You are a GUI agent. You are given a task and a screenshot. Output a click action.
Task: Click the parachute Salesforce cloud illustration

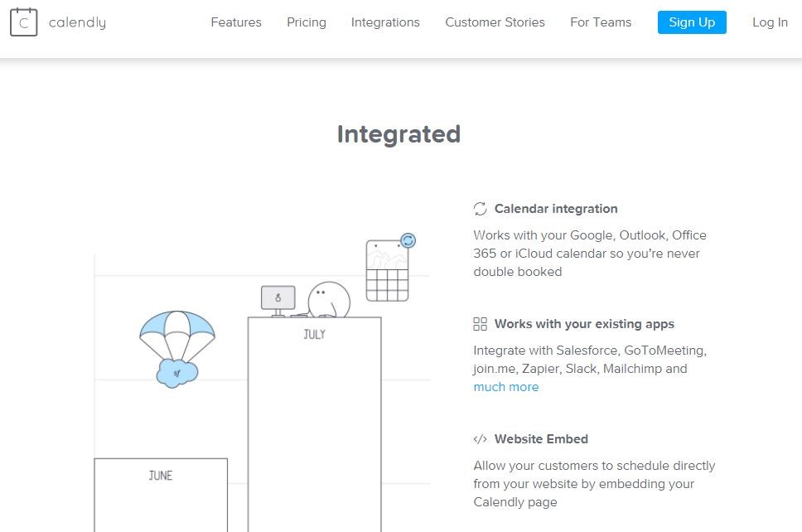tap(176, 348)
